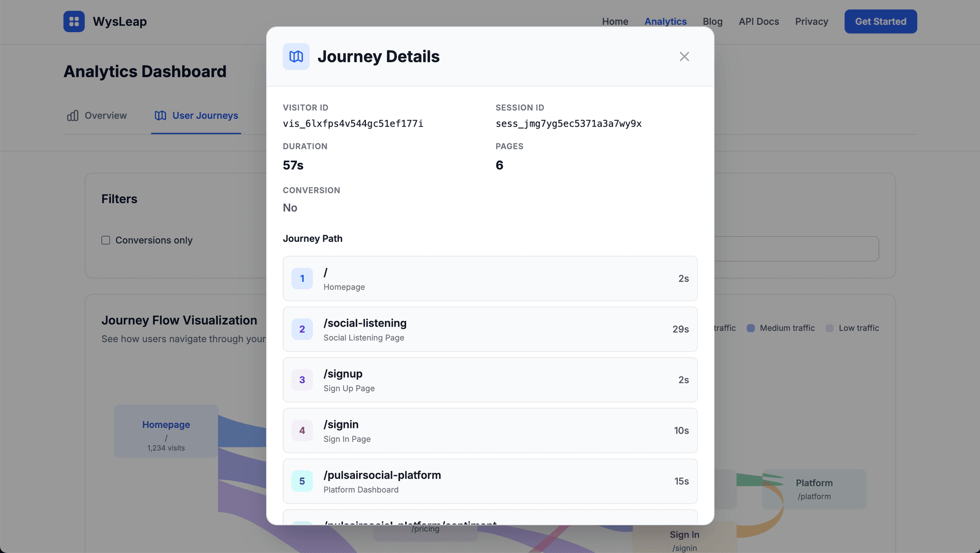Click step 1 number badge
The image size is (980, 553).
tap(302, 279)
